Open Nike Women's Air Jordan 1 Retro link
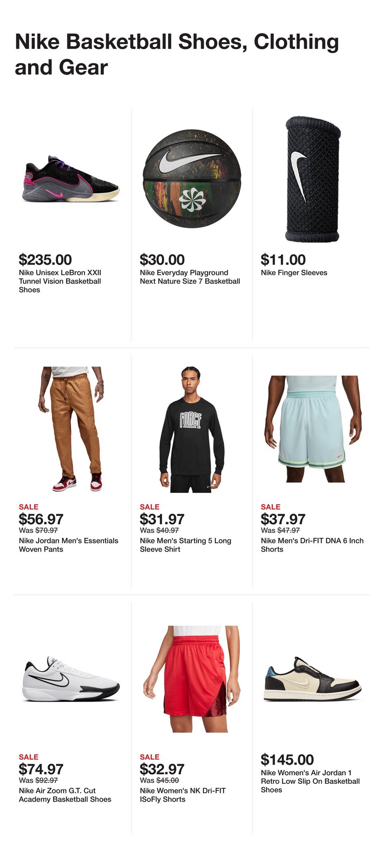Screen dimensions: 384x868 point(310,781)
